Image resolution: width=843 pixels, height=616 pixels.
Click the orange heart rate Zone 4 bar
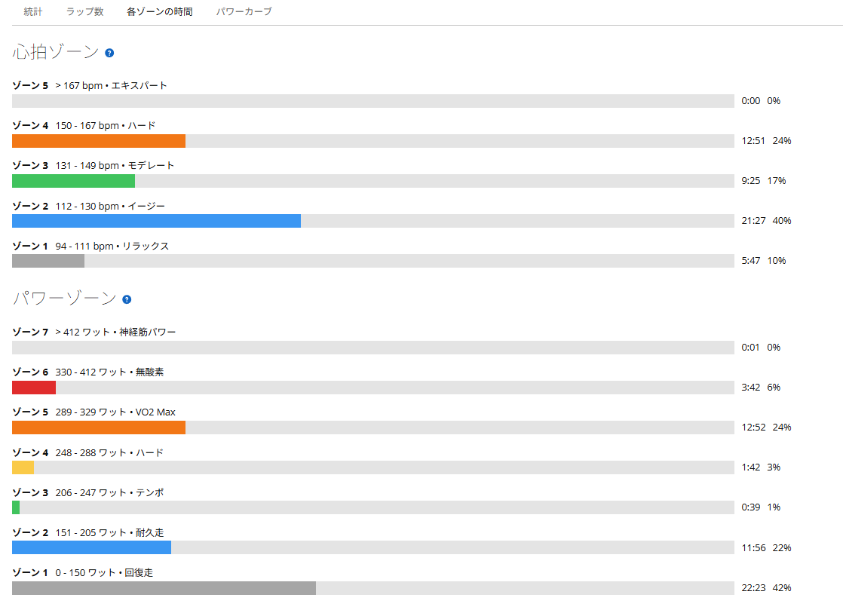(x=98, y=141)
